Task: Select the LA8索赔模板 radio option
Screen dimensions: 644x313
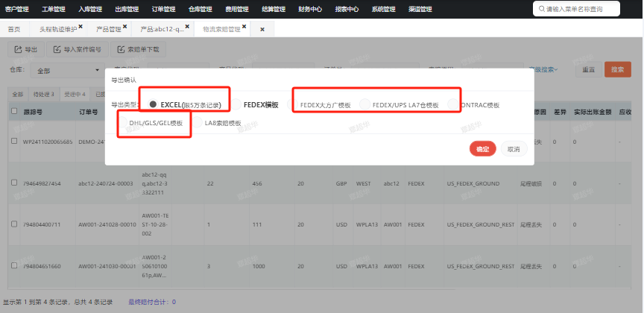Action: (197, 122)
